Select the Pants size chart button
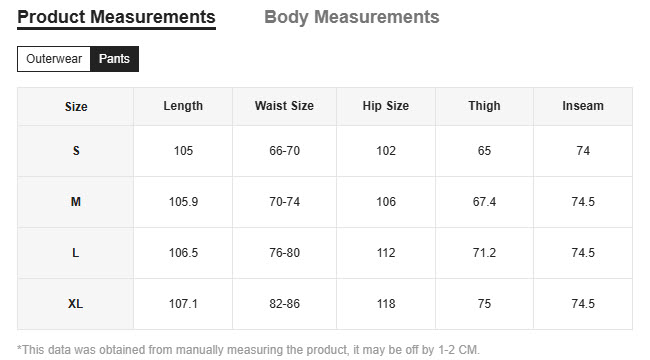 click(x=114, y=59)
